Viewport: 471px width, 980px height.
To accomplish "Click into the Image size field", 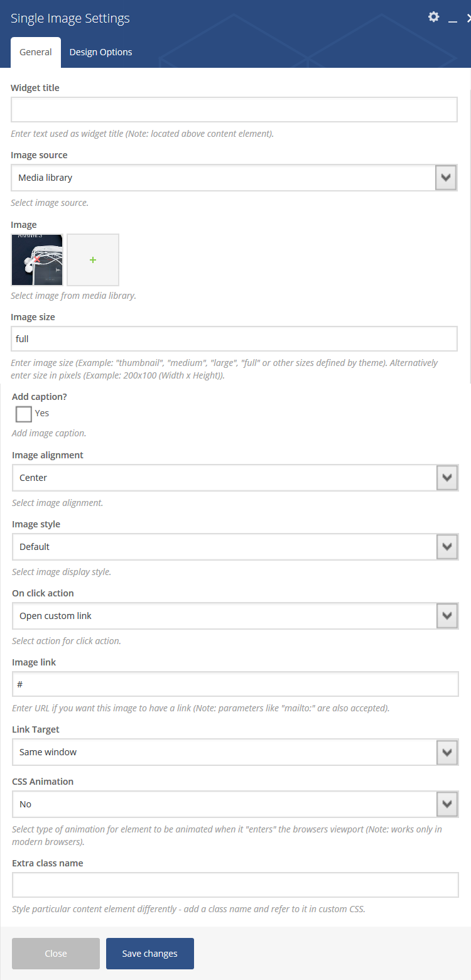I will pos(234,338).
